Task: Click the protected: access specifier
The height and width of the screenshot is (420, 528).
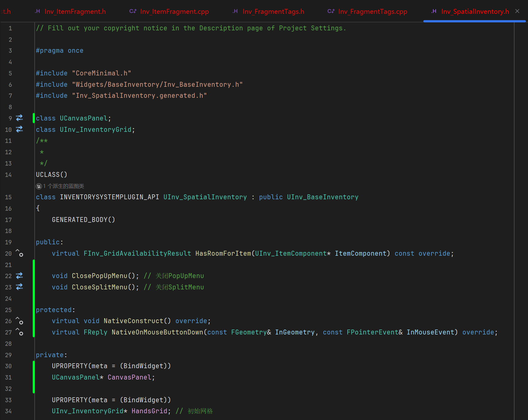Action: pos(55,310)
